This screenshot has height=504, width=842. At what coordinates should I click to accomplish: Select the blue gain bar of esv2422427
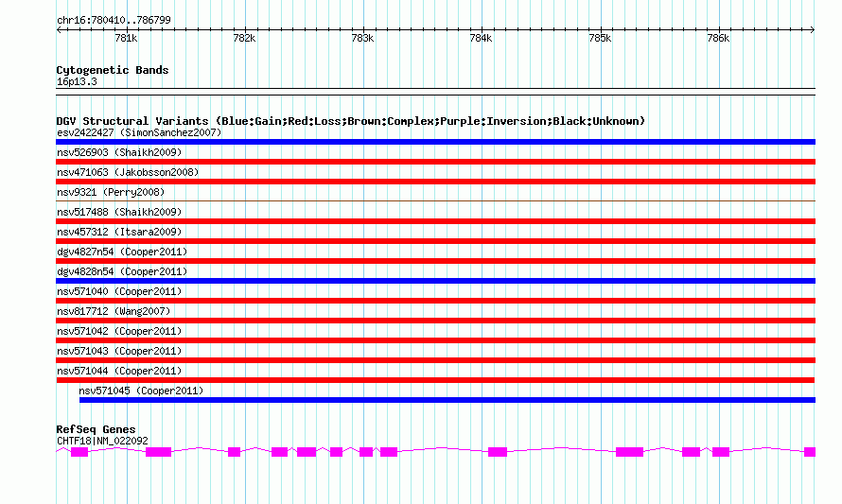tap(435, 142)
